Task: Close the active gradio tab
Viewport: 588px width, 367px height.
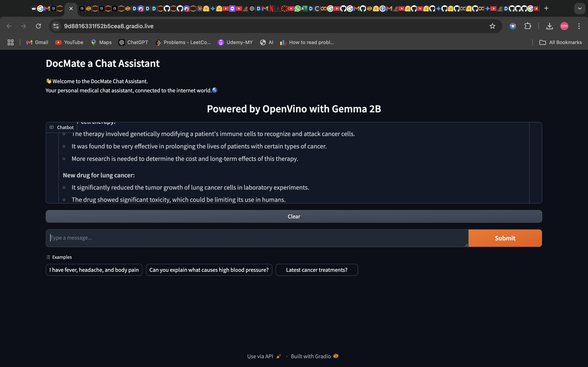Action: [x=71, y=9]
